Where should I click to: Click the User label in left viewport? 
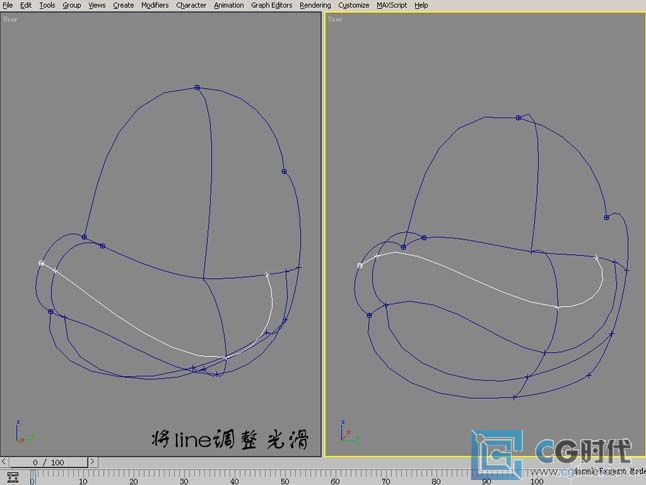click(10, 19)
